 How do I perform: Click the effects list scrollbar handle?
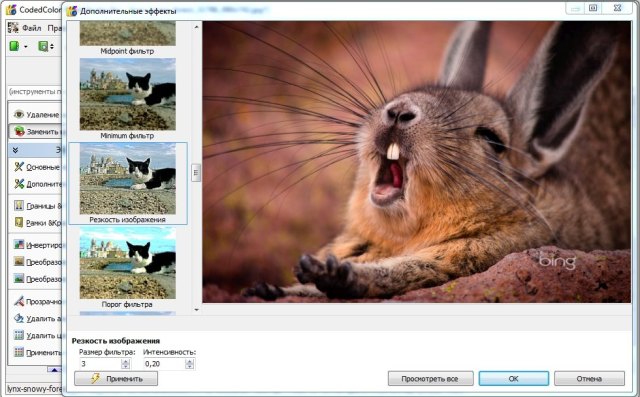tap(196, 173)
